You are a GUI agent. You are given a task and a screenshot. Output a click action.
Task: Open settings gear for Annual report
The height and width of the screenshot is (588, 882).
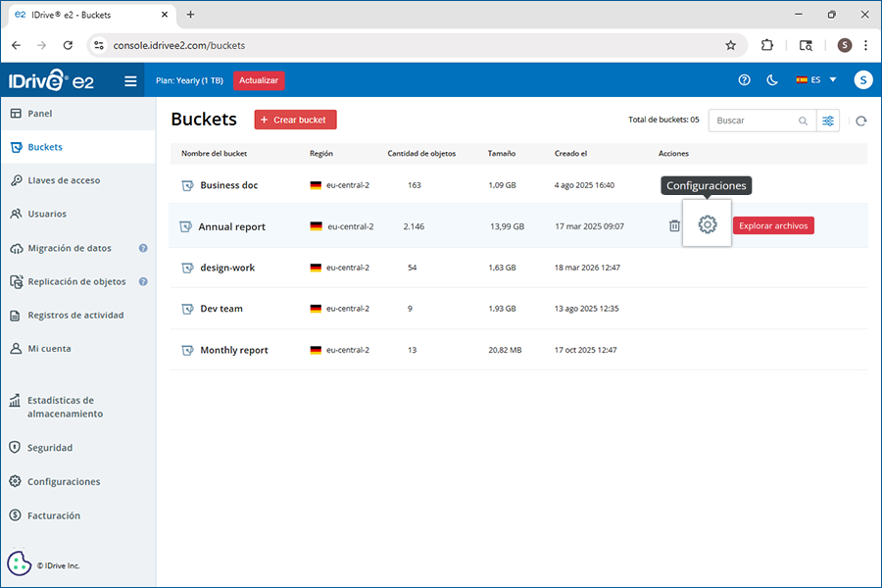pyautogui.click(x=707, y=225)
